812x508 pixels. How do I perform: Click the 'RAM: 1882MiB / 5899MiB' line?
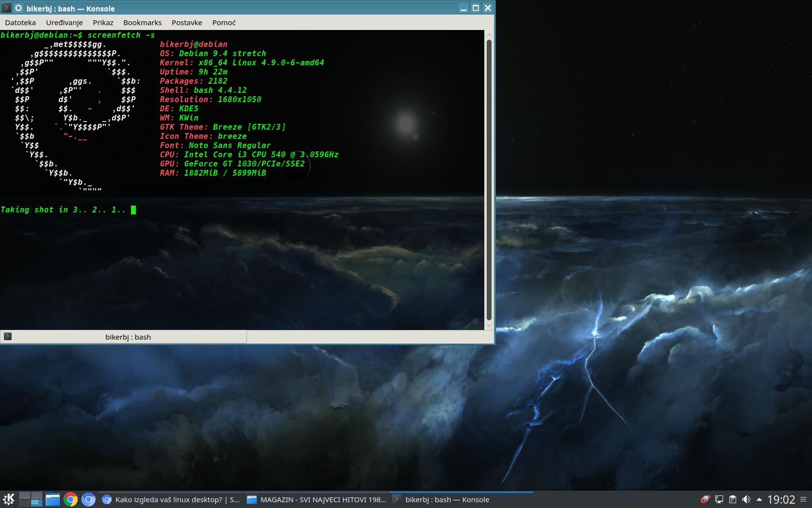click(x=213, y=173)
